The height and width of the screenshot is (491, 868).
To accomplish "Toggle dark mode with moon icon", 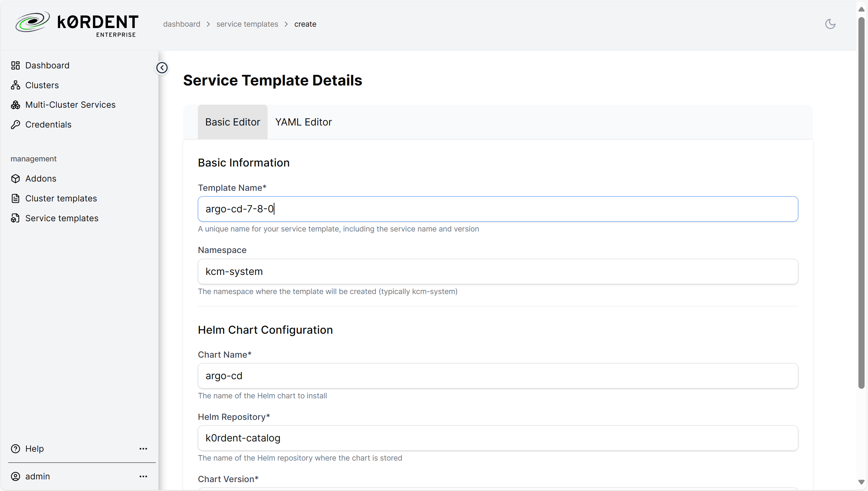I will [x=830, y=24].
